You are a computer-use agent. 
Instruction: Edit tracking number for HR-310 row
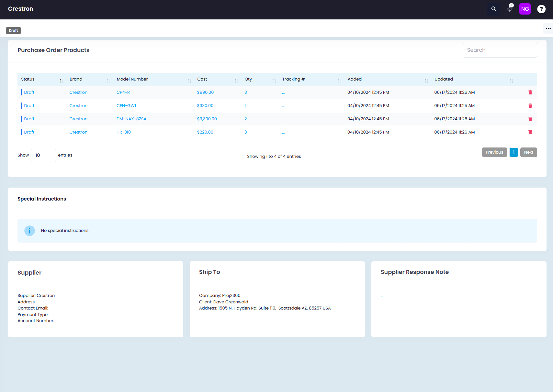pyautogui.click(x=283, y=133)
